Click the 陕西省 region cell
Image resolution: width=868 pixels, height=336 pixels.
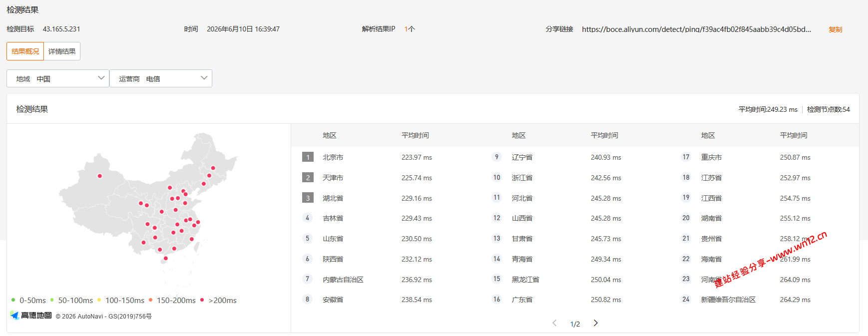333,259
